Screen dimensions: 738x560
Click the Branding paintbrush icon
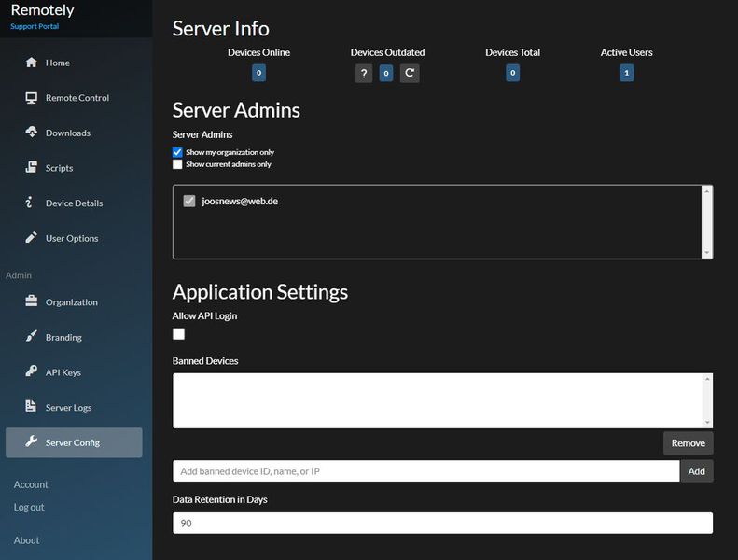point(31,336)
